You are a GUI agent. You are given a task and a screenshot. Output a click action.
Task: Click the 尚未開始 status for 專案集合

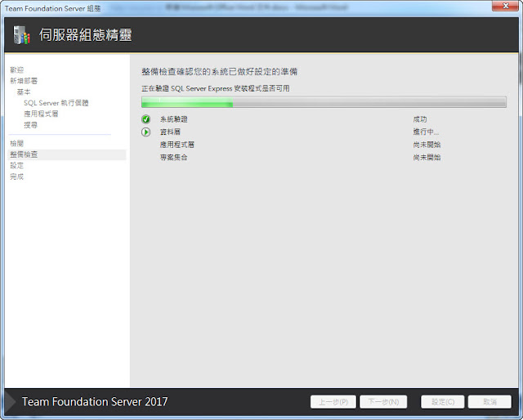[x=427, y=157]
